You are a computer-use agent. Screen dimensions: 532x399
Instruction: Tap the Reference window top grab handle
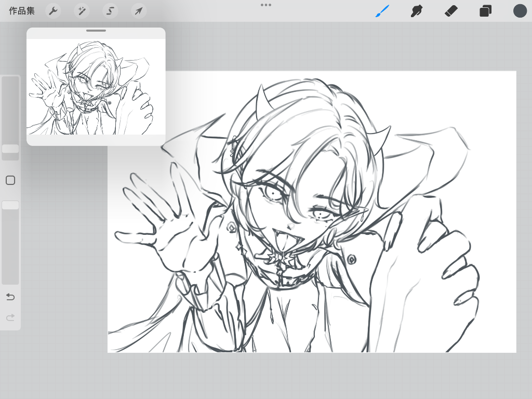click(96, 31)
